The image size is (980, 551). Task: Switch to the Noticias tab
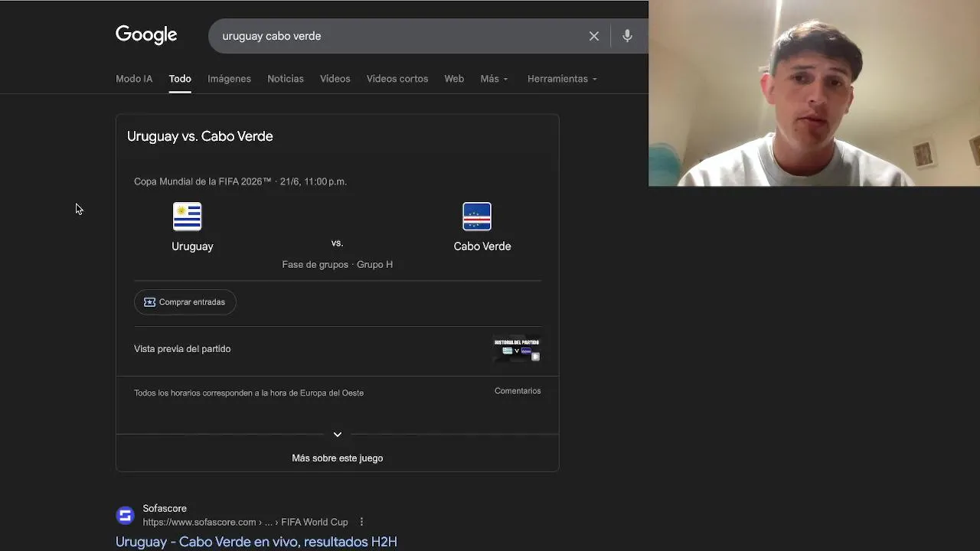[286, 79]
